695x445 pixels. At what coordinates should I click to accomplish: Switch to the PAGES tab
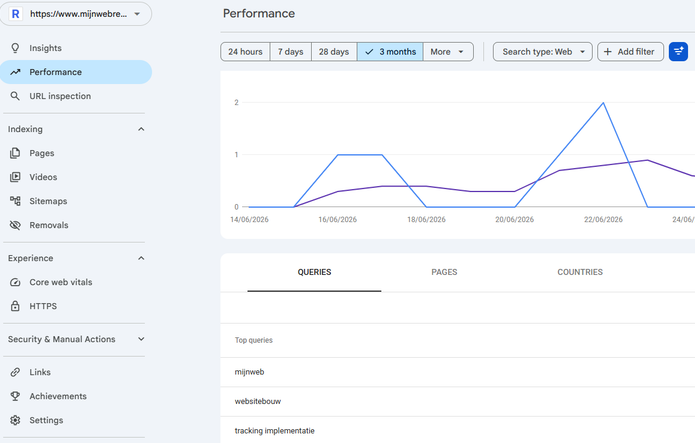pyautogui.click(x=444, y=272)
